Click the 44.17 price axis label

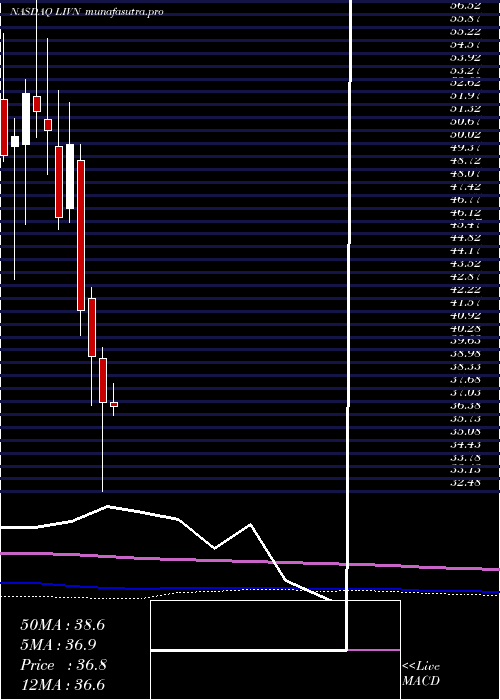coord(466,251)
